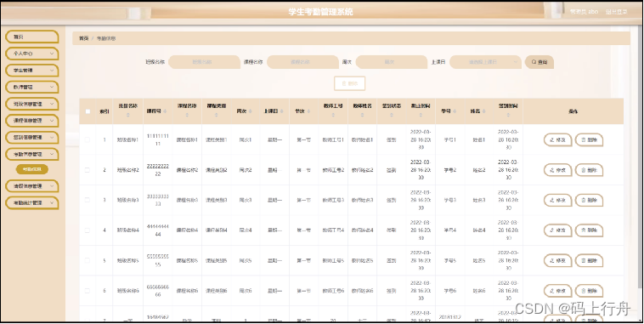Sort the 周次 column via its arrows

(x=251, y=111)
